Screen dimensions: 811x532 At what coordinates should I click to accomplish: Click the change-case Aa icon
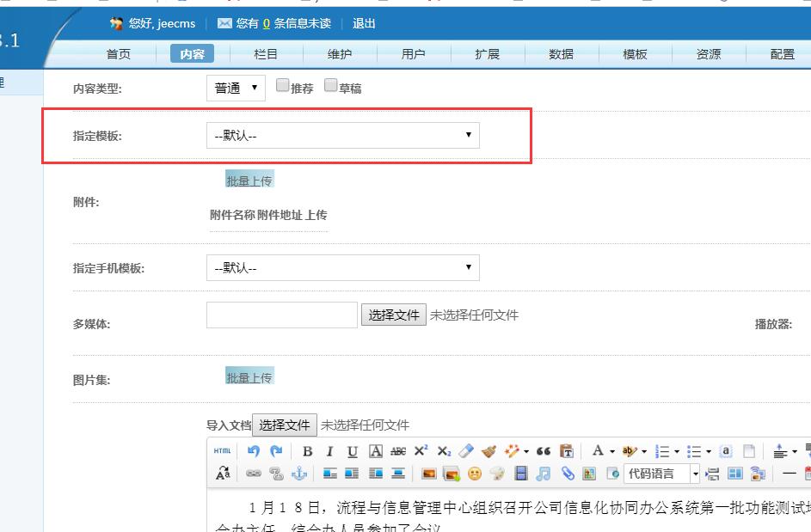(x=223, y=474)
